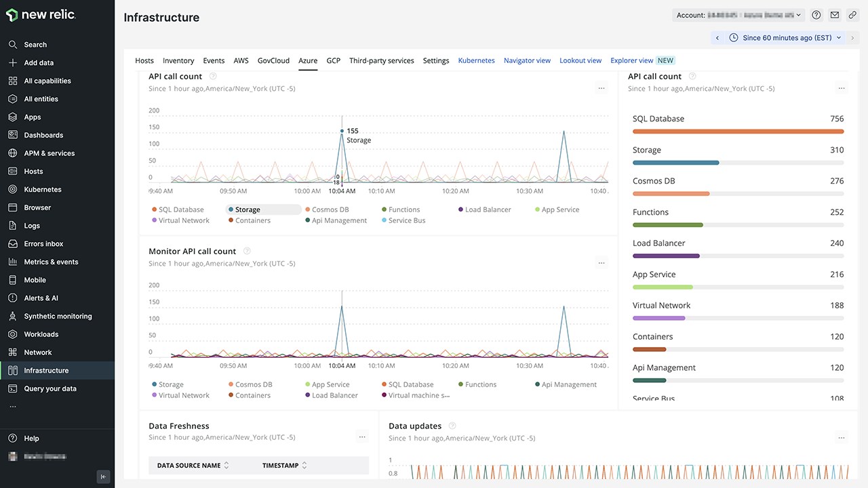Open Explorer view NEW link
The width and height of the screenshot is (868, 488).
click(642, 60)
